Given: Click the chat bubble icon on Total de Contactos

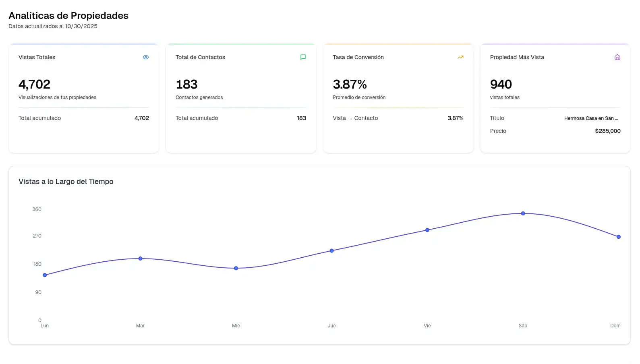Looking at the screenshot, I should [x=303, y=57].
